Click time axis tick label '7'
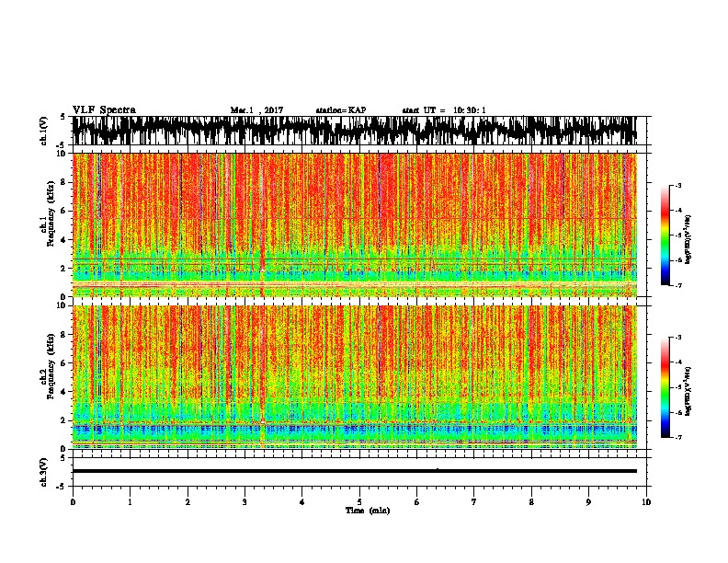Image resolution: width=728 pixels, height=563 pixels. [474, 502]
